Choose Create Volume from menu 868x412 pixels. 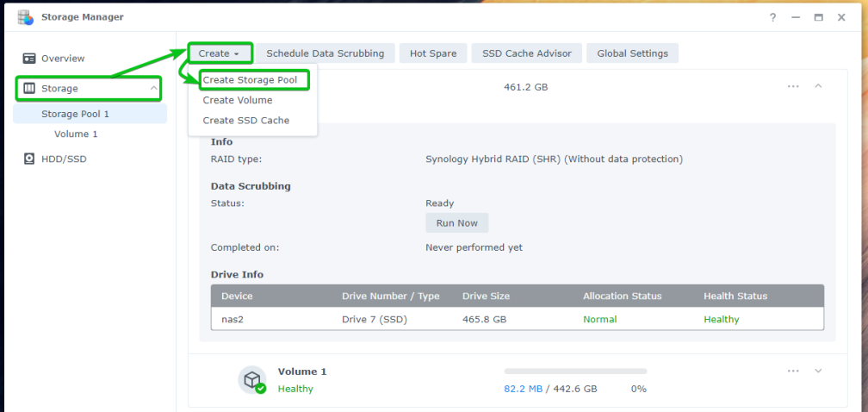coord(238,100)
